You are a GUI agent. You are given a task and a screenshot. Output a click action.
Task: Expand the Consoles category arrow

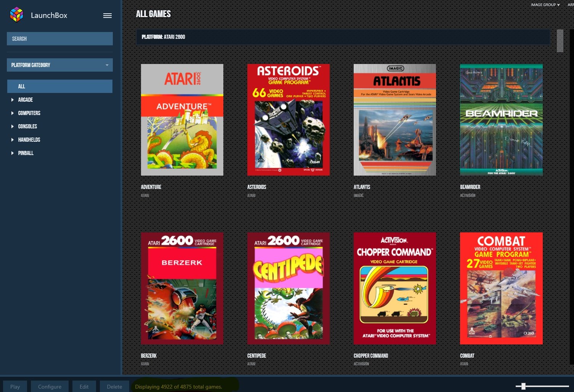(13, 126)
